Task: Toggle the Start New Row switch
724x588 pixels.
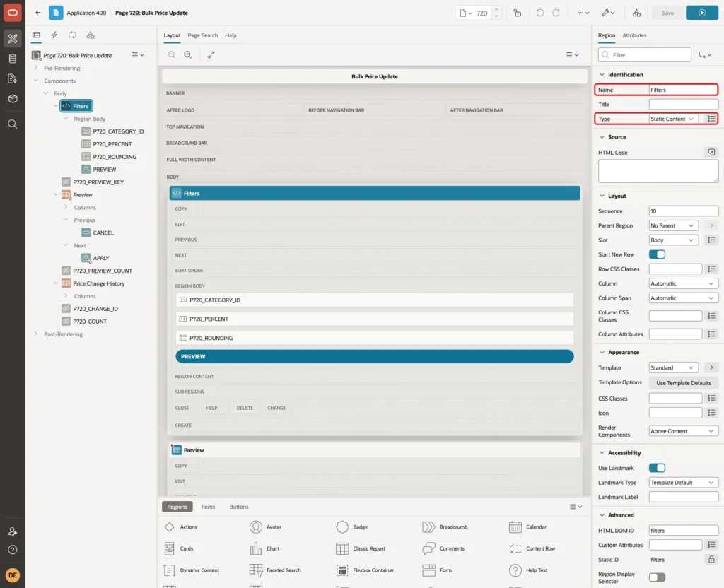Action: click(657, 254)
